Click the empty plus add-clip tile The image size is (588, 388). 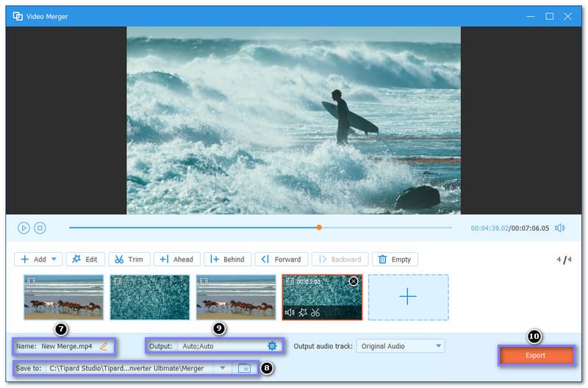coord(407,297)
